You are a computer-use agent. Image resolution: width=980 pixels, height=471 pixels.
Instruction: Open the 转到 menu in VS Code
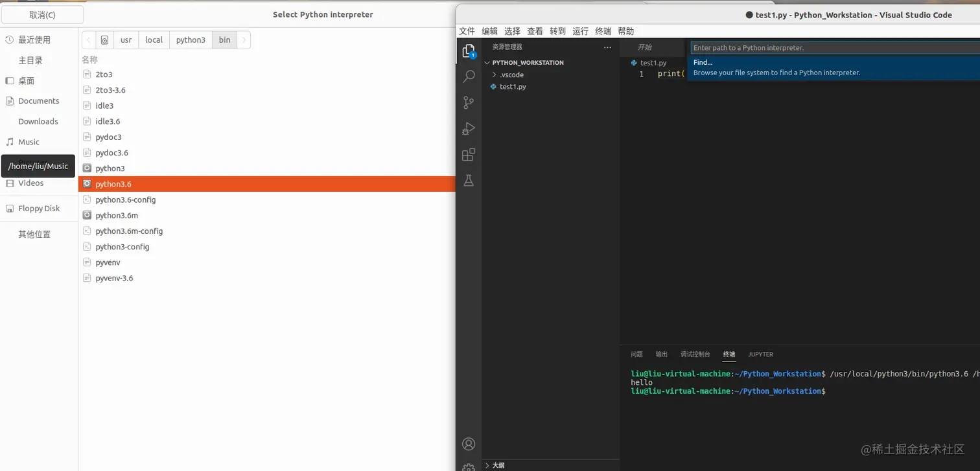557,31
